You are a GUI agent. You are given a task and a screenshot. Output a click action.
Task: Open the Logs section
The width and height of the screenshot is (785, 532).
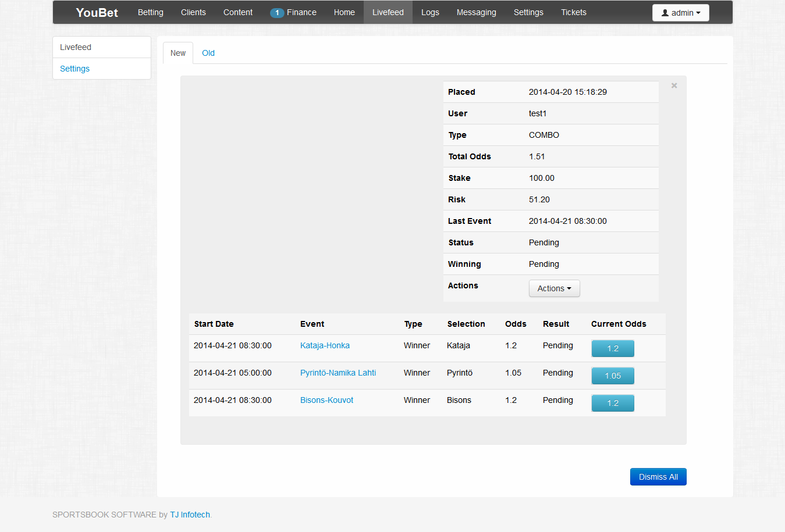click(x=430, y=12)
